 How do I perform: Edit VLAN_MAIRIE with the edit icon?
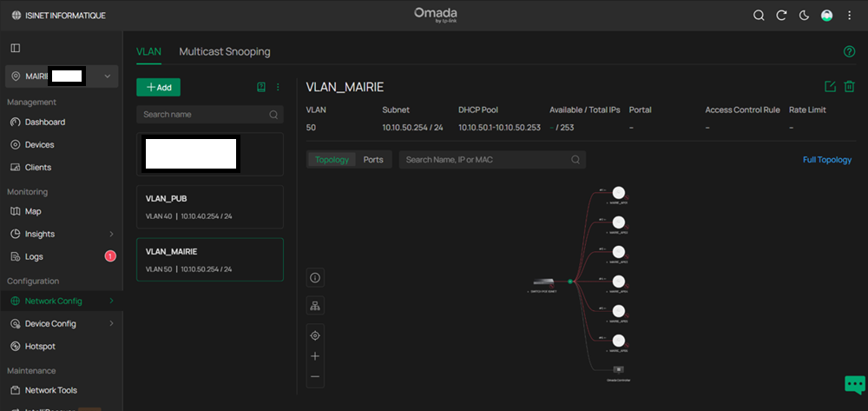coord(830,86)
